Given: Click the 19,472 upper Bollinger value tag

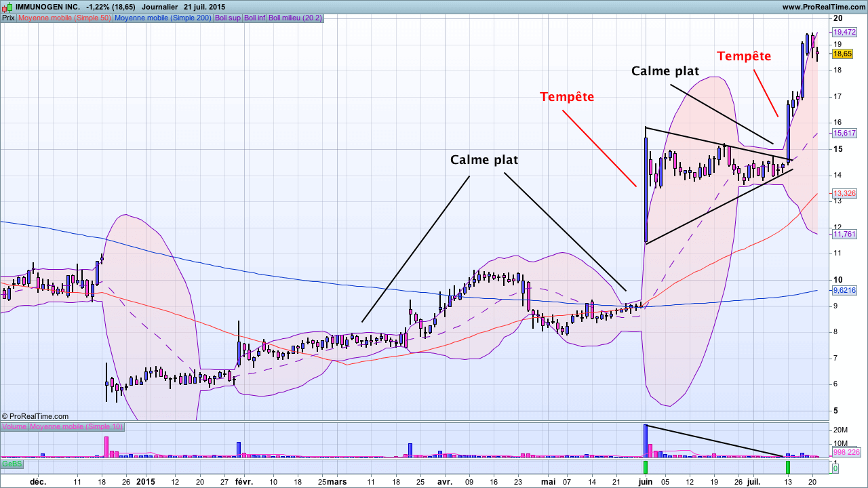Looking at the screenshot, I should click(845, 32).
